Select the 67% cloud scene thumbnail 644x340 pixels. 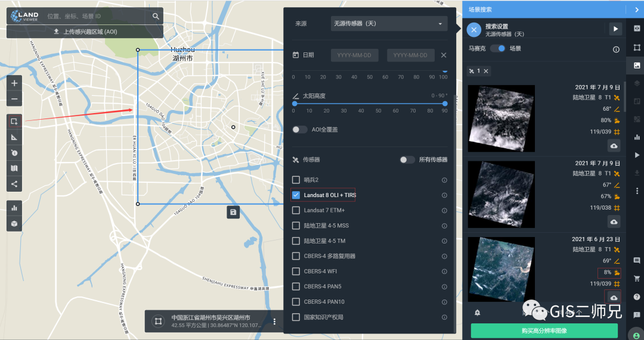pyautogui.click(x=501, y=194)
